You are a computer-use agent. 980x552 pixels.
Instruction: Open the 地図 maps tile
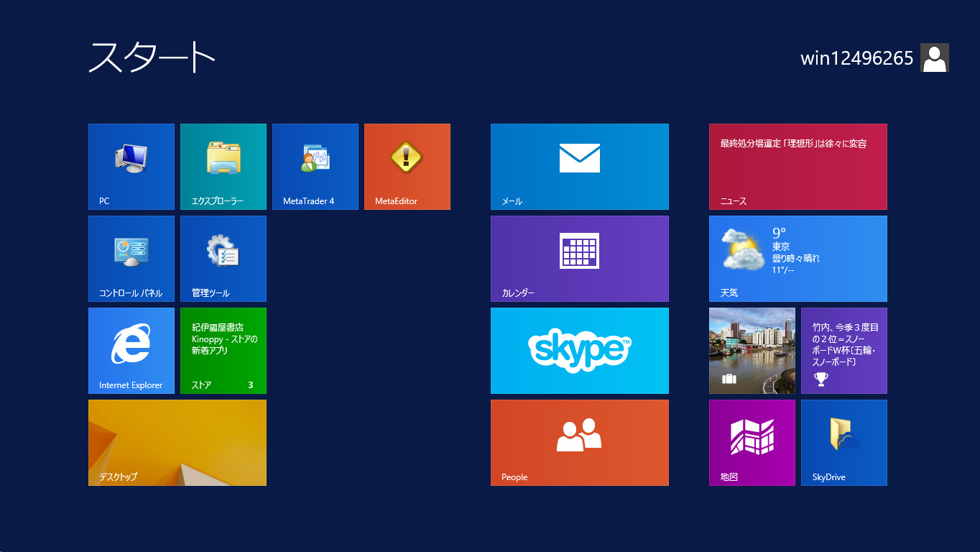[752, 443]
